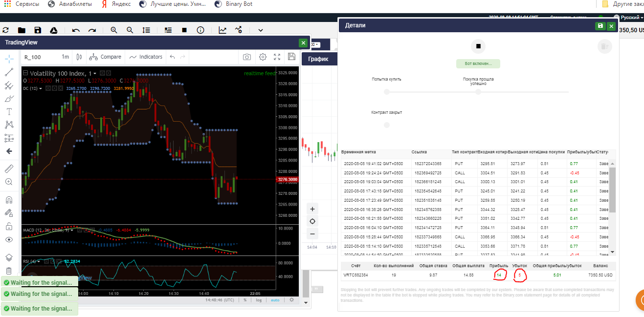The height and width of the screenshot is (317, 644).
Task: Open the Indicators menu
Action: point(146,57)
